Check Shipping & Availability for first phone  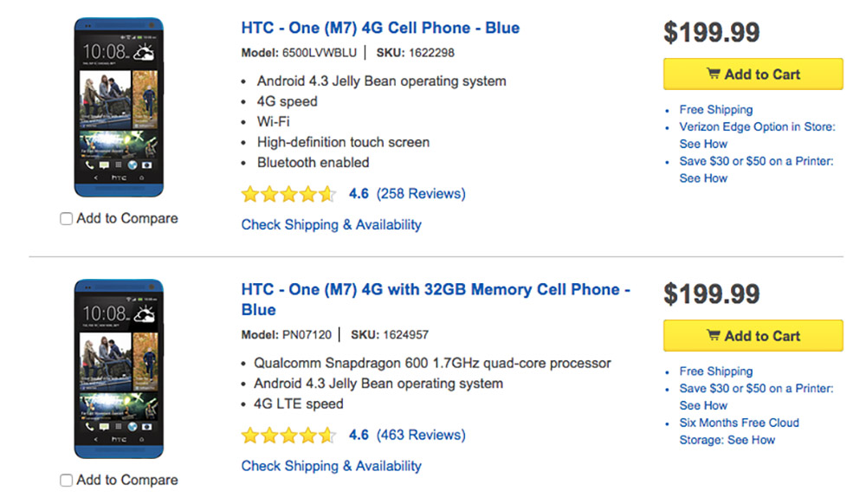tap(331, 225)
